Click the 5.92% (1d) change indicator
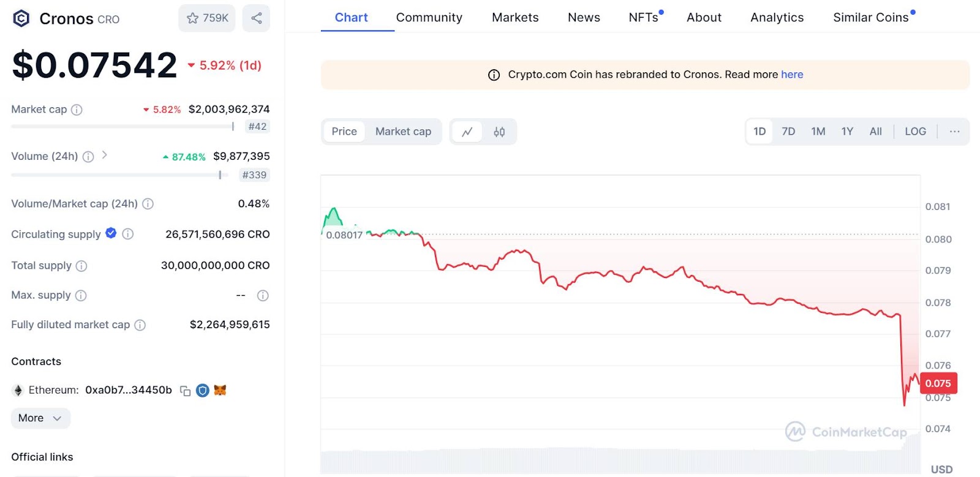 (224, 66)
